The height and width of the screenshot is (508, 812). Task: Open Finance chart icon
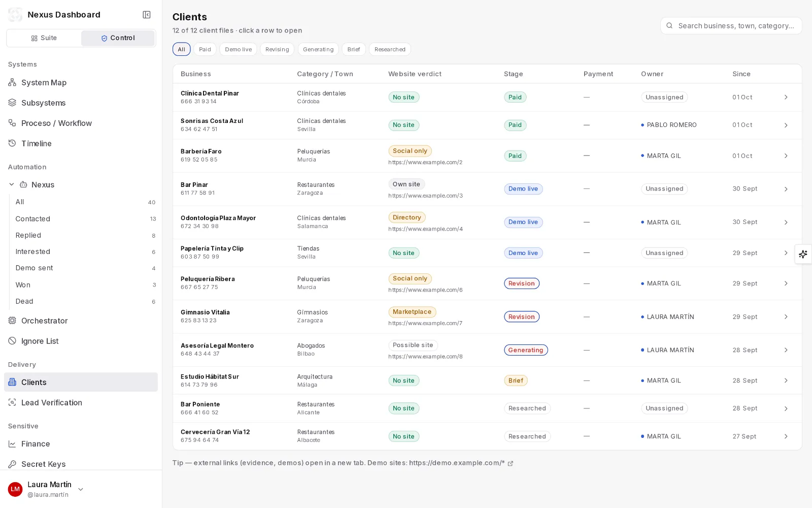(12, 443)
